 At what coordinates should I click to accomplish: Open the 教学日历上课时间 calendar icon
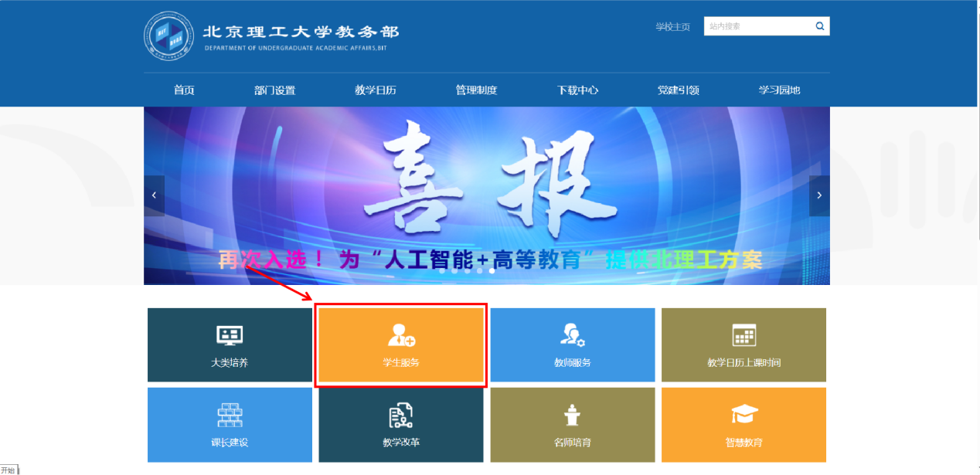pyautogui.click(x=744, y=335)
